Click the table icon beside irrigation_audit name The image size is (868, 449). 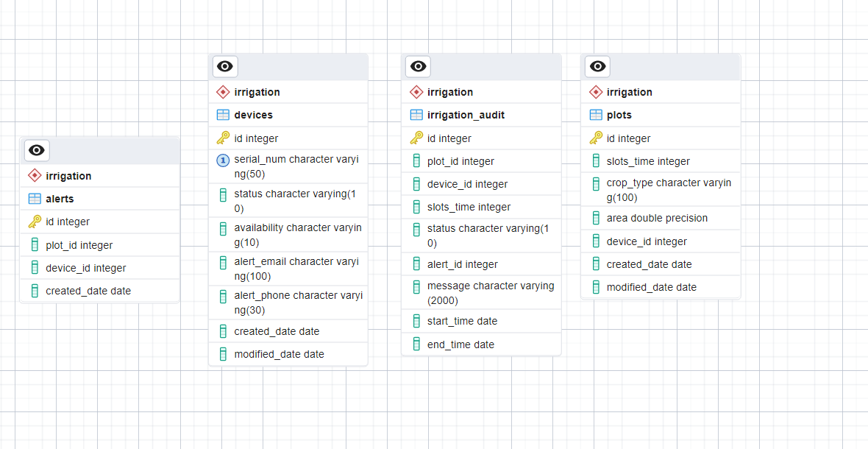tap(416, 115)
